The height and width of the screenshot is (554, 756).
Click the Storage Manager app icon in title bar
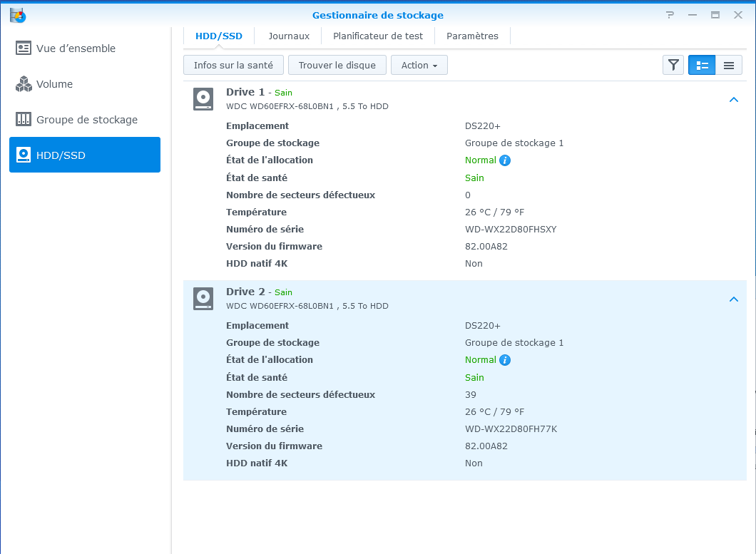pyautogui.click(x=17, y=14)
